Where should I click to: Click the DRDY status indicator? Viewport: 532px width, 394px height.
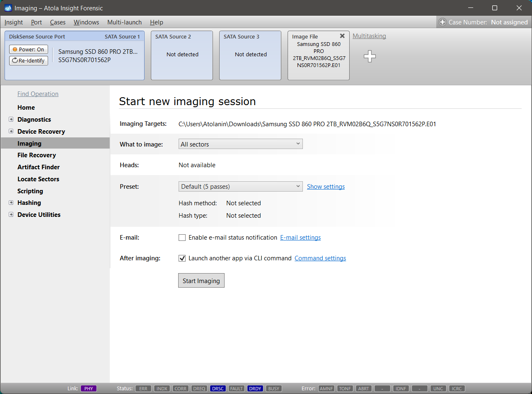(255, 389)
